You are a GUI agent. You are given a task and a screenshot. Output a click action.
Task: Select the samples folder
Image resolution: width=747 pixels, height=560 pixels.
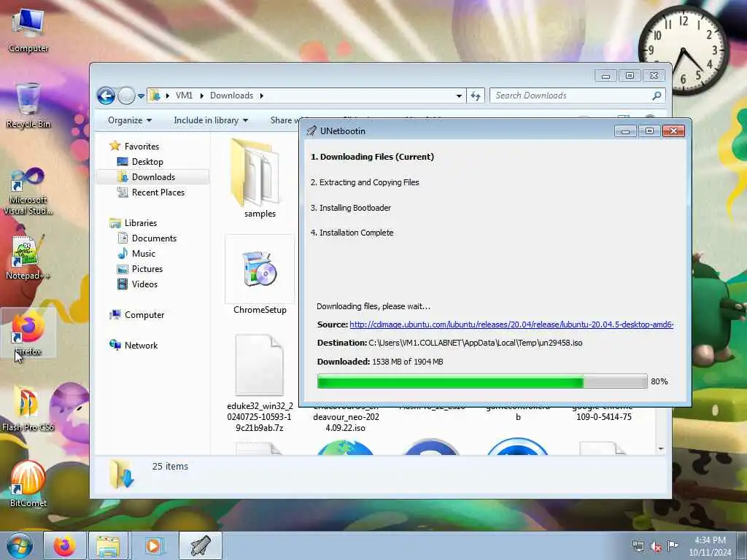(x=260, y=179)
